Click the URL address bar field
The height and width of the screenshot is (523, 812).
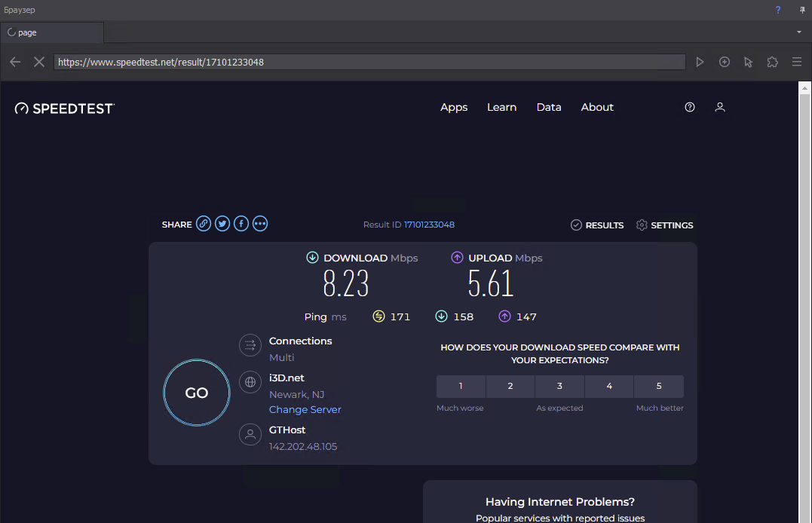pyautogui.click(x=369, y=62)
